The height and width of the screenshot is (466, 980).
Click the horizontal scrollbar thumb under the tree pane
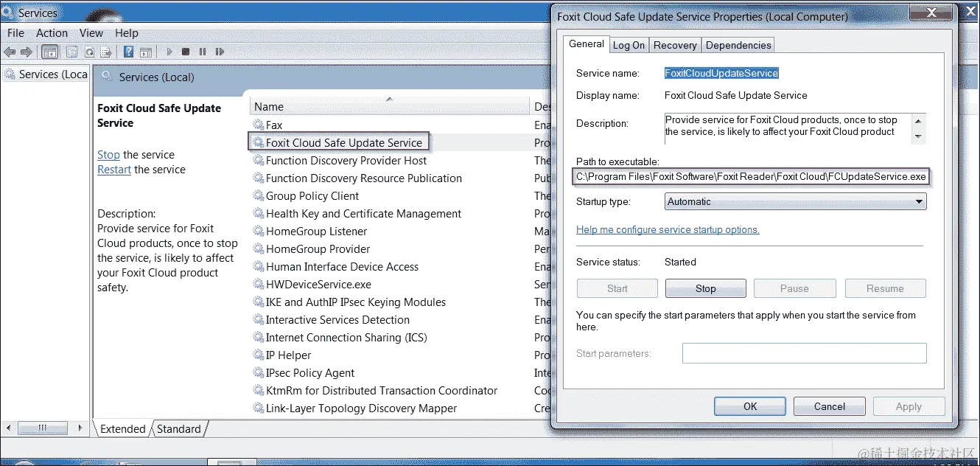[42, 428]
